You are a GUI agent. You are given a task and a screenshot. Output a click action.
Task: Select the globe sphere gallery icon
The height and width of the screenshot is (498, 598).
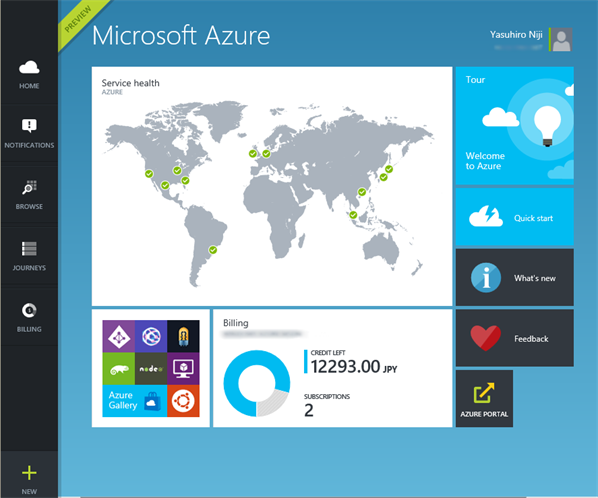[x=151, y=336]
